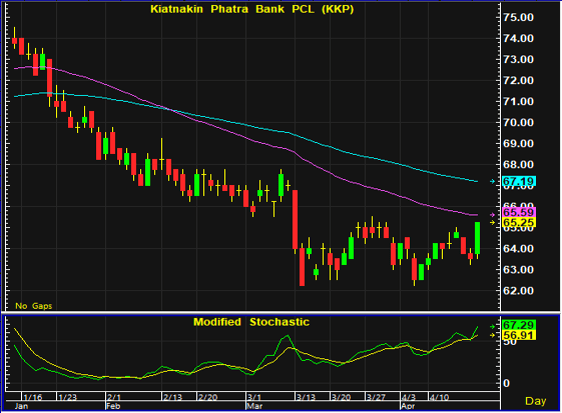Click the 75.00 price axis label
The height and width of the screenshot is (413, 562).
click(518, 18)
